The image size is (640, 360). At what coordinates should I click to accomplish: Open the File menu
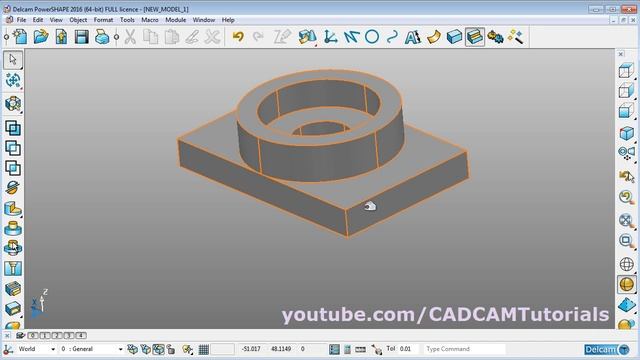pyautogui.click(x=21, y=20)
